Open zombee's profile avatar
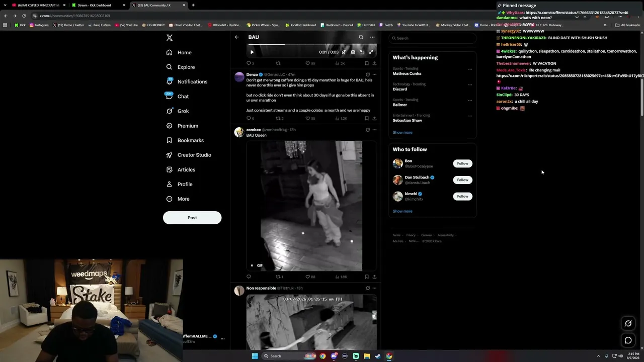Image resolution: width=644 pixels, height=362 pixels. point(239,132)
